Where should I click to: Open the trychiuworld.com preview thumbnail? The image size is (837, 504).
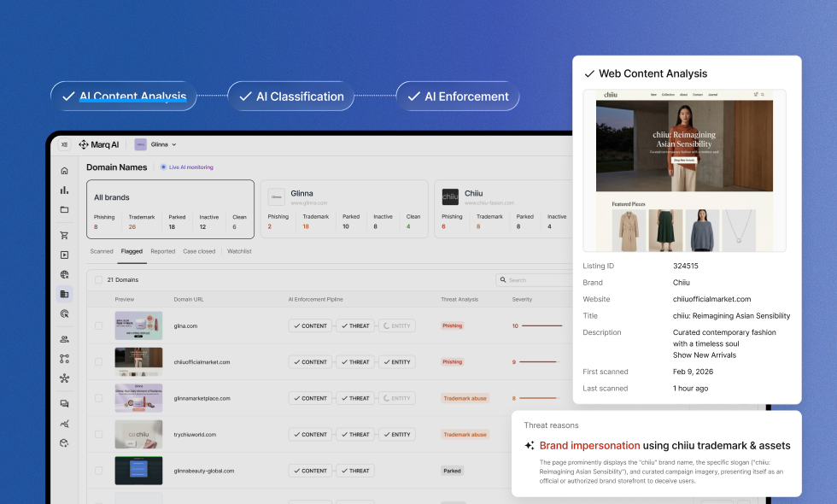pyautogui.click(x=138, y=435)
